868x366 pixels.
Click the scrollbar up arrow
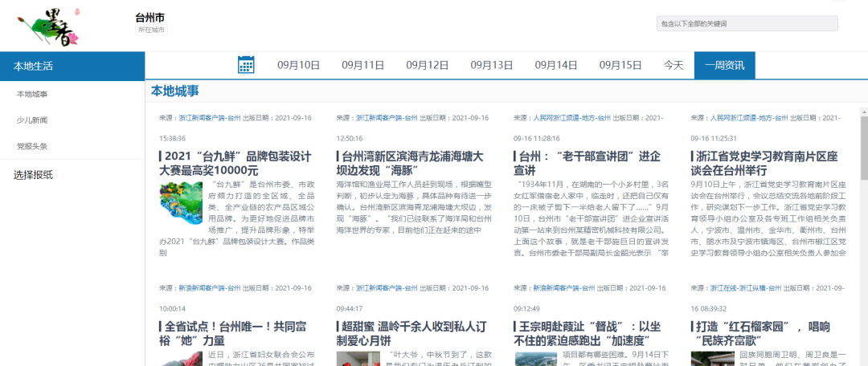point(864,111)
